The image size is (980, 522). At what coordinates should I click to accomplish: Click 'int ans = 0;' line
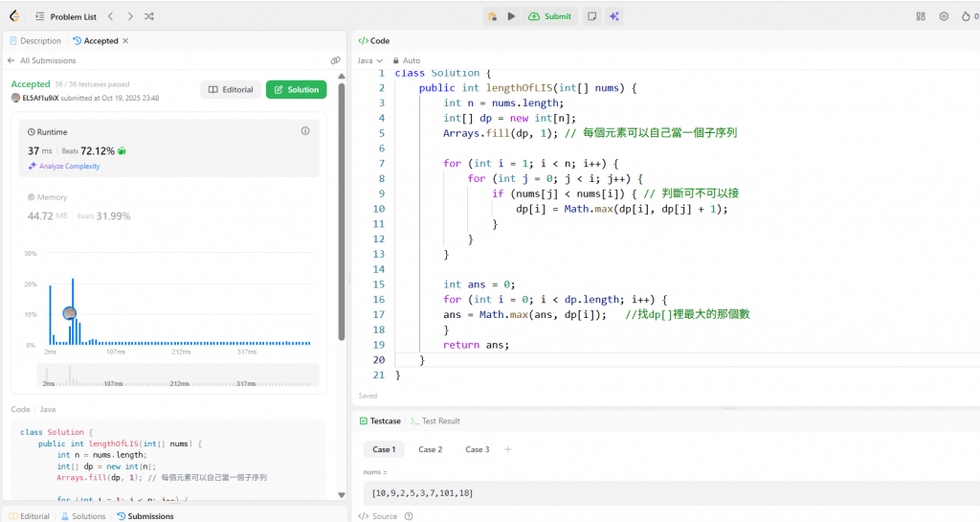click(x=479, y=284)
